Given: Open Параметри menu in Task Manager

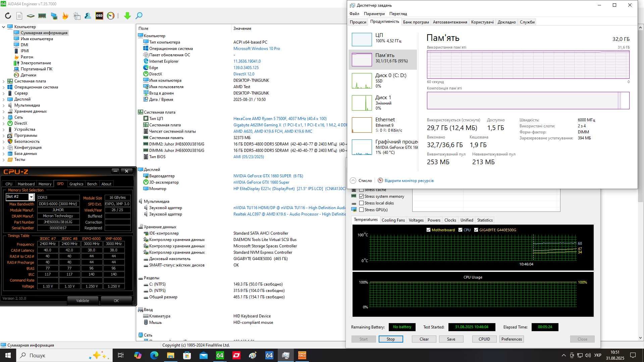Looking at the screenshot, I should tap(374, 14).
